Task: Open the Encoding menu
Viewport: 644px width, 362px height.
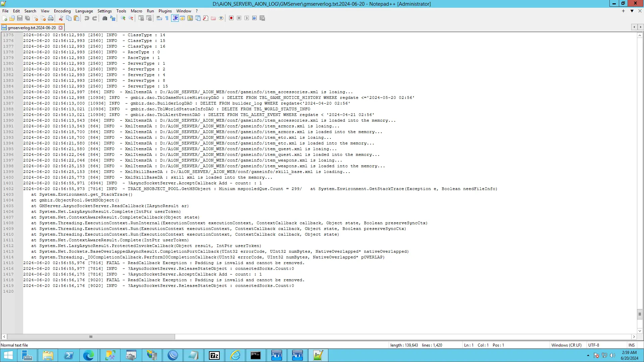Action: [x=62, y=11]
